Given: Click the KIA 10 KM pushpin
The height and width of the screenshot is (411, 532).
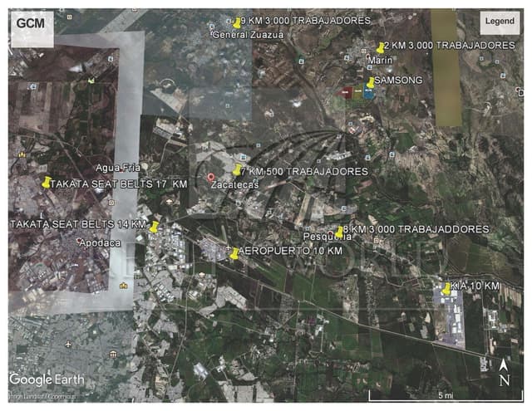Looking at the screenshot, I should pyautogui.click(x=446, y=289).
